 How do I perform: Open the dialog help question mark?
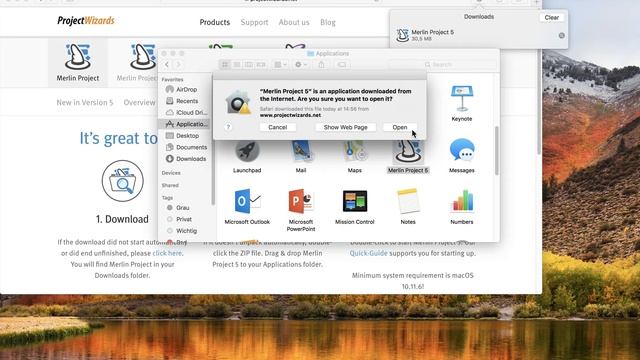[228, 127]
